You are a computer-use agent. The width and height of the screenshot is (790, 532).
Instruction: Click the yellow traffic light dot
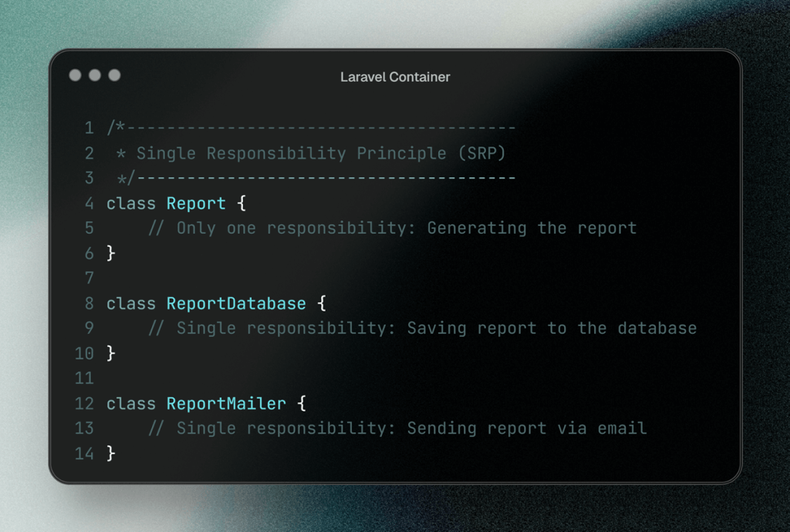95,75
